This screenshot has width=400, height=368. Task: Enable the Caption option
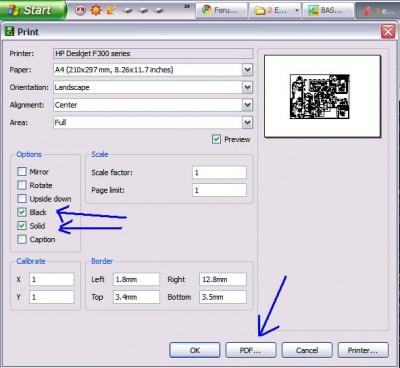[22, 239]
